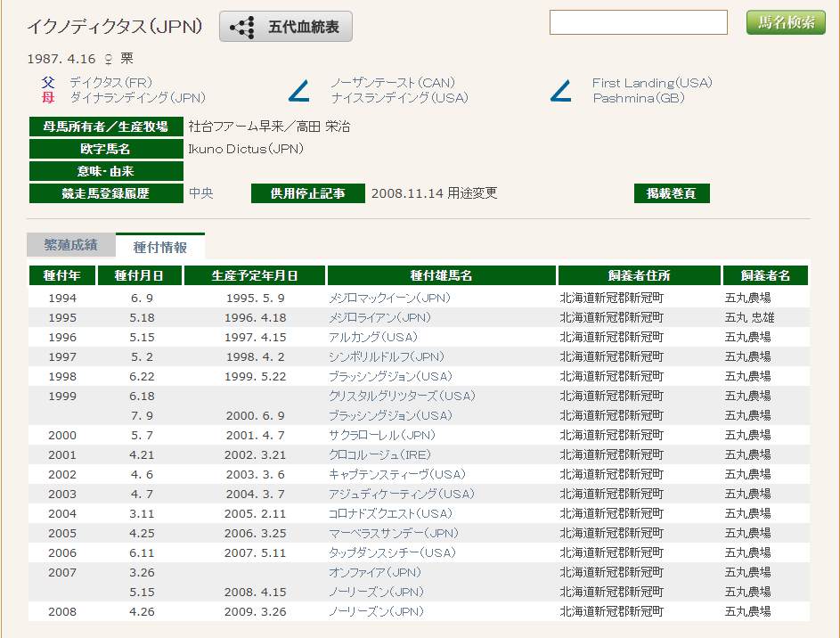This screenshot has width=840, height=638.
Task: Open stallion メジロライアン(JPN)
Action: (379, 317)
